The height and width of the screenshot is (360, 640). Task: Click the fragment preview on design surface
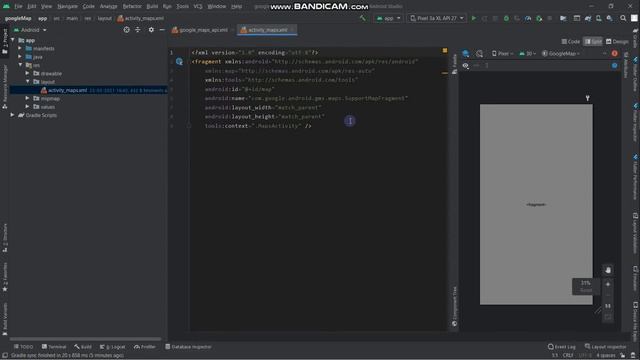coord(536,204)
